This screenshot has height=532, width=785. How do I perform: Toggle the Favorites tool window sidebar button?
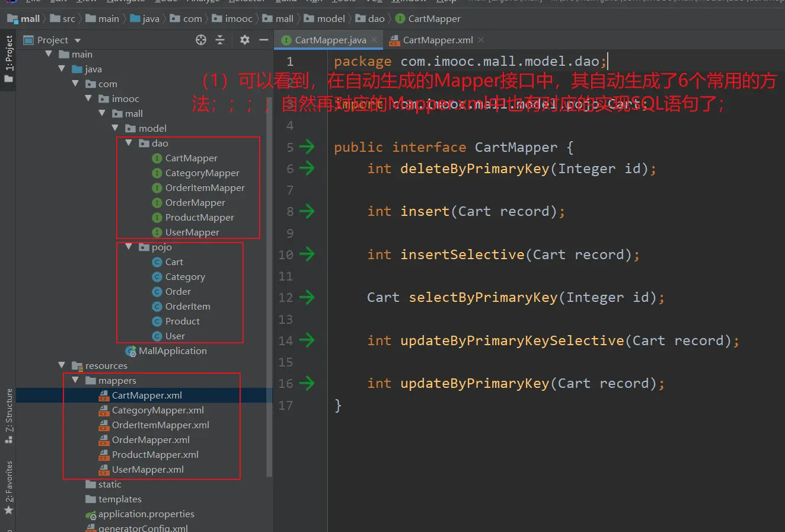click(x=9, y=486)
